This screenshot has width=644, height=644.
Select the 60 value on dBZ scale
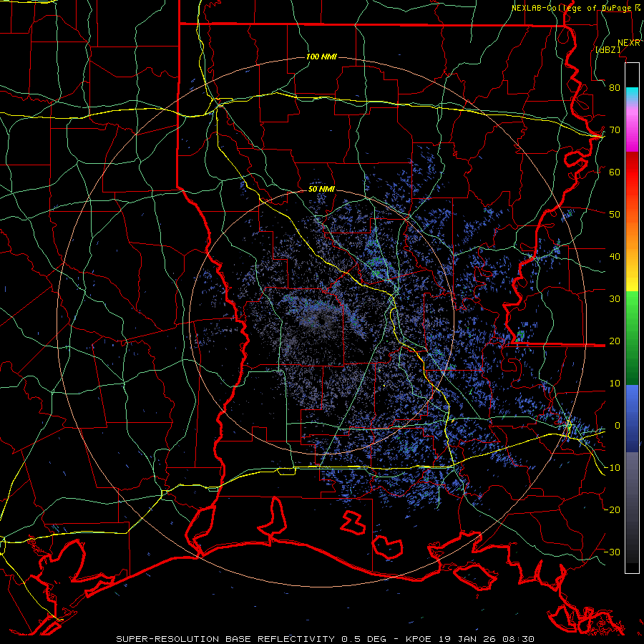(x=615, y=172)
